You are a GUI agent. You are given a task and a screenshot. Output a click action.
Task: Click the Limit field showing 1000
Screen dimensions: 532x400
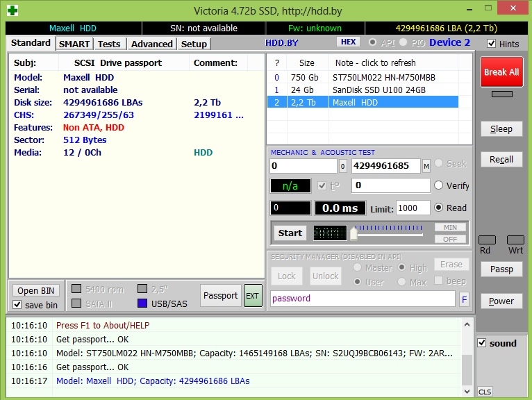[413, 208]
